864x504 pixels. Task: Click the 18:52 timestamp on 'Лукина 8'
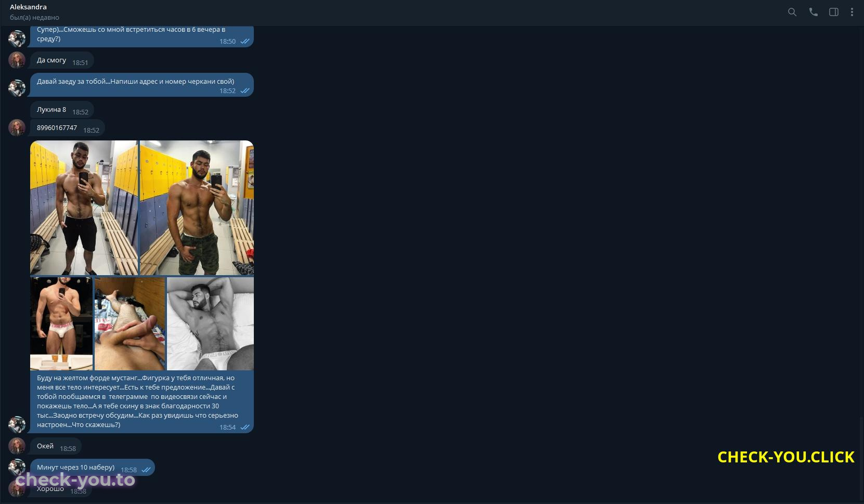coord(80,112)
